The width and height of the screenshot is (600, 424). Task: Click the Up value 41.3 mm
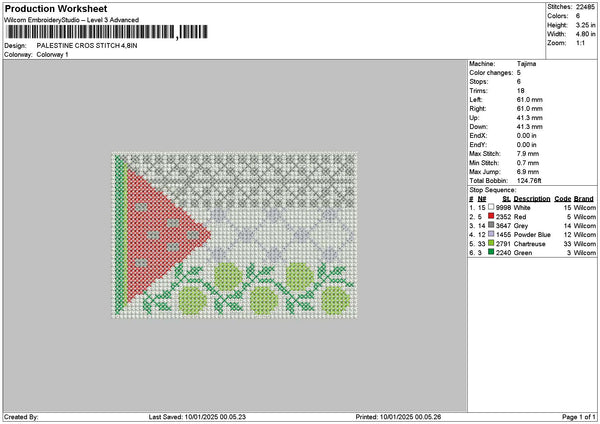point(530,118)
